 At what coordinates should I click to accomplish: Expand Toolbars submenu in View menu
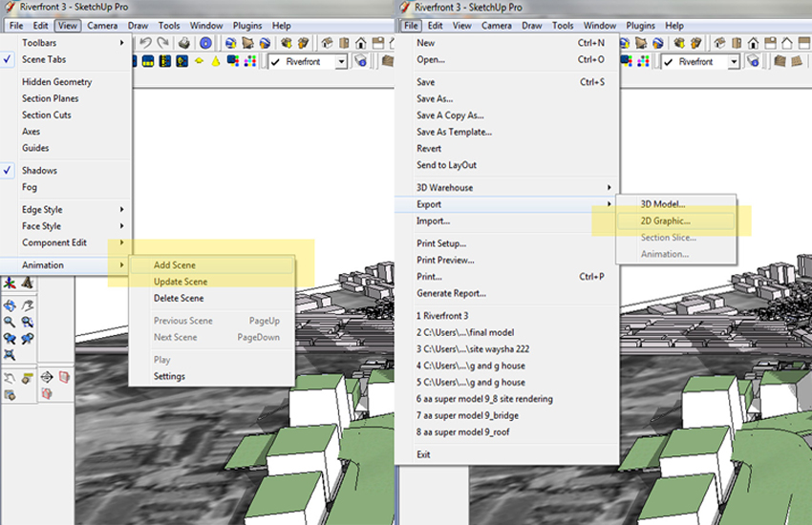click(x=66, y=43)
